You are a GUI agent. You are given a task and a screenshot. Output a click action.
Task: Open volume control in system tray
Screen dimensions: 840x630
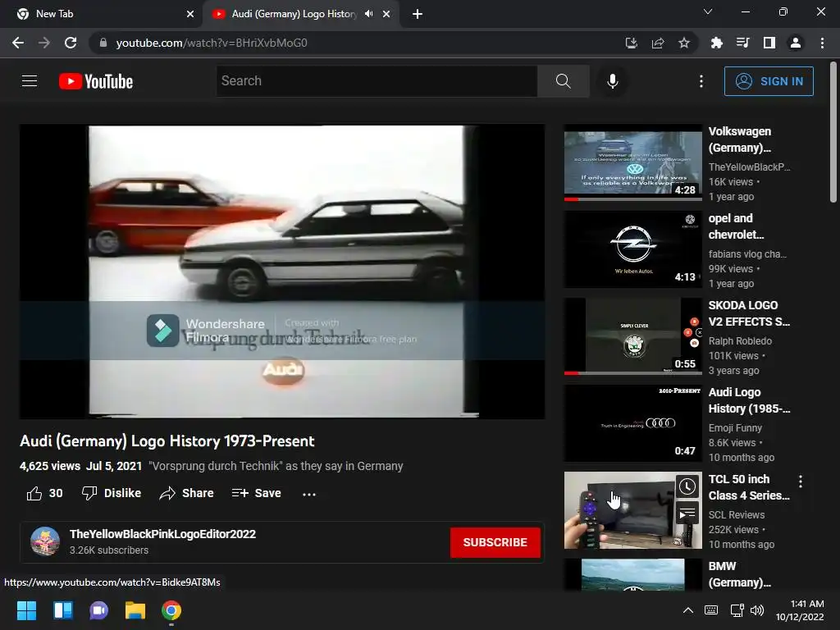[x=757, y=610]
